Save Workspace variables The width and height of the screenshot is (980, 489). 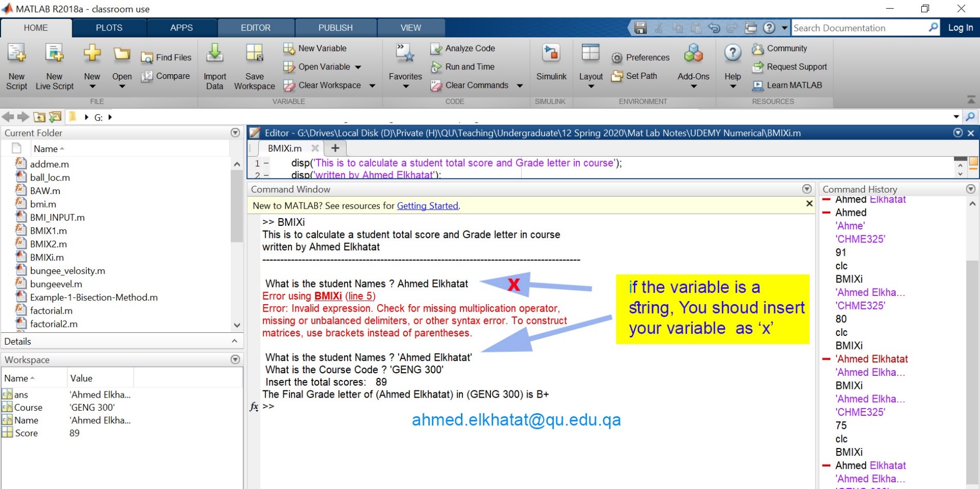click(255, 67)
